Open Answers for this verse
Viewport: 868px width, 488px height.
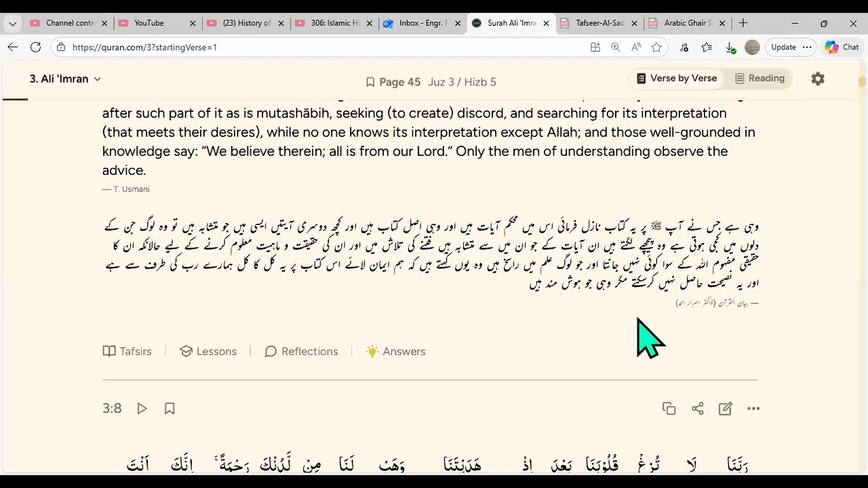[x=395, y=351]
